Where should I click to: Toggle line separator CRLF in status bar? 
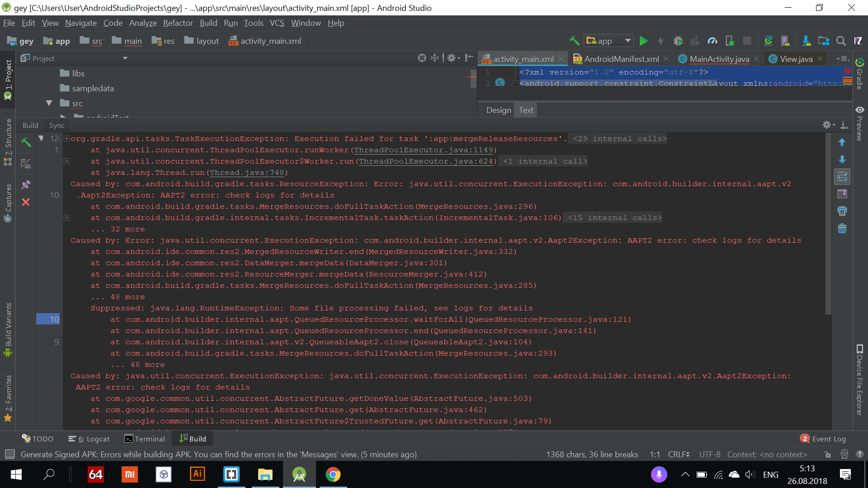(679, 454)
